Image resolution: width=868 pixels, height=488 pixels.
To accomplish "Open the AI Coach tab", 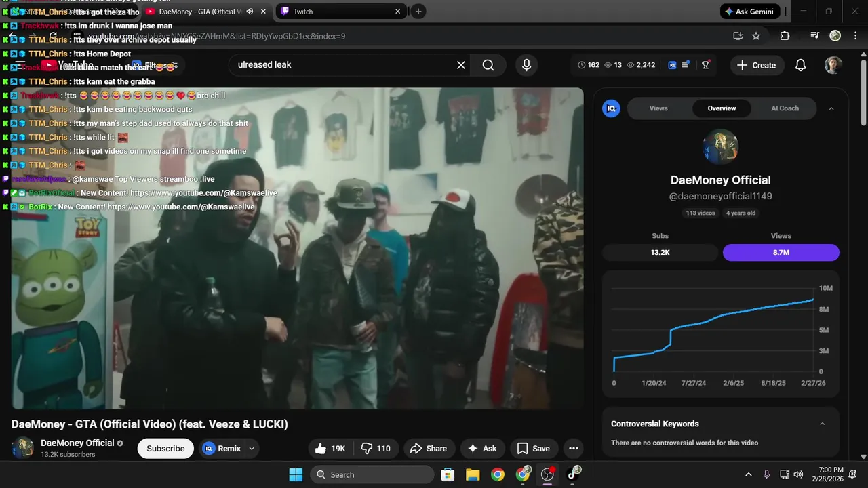I will [x=785, y=108].
